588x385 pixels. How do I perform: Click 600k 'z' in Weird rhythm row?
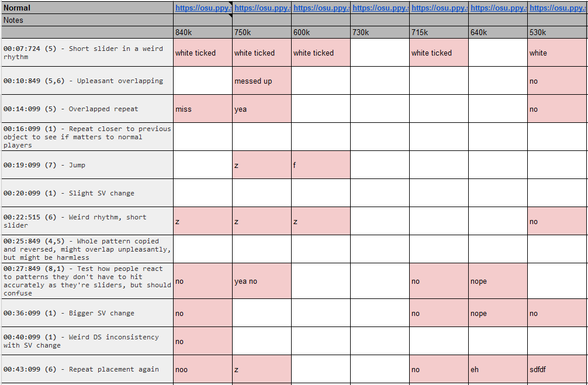coord(321,221)
